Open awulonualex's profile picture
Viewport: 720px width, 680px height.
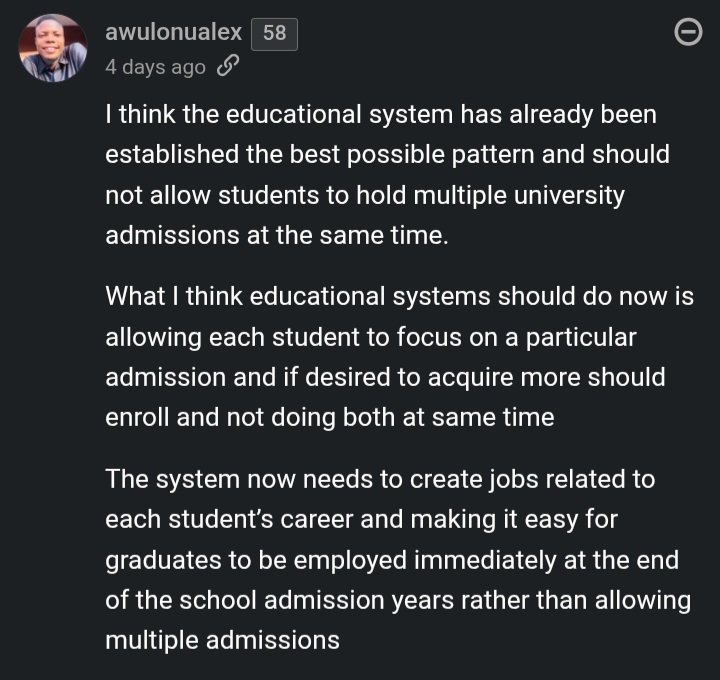pos(53,48)
